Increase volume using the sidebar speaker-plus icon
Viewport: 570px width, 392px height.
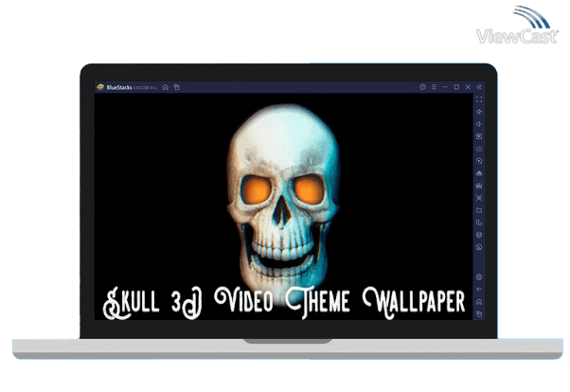click(479, 112)
